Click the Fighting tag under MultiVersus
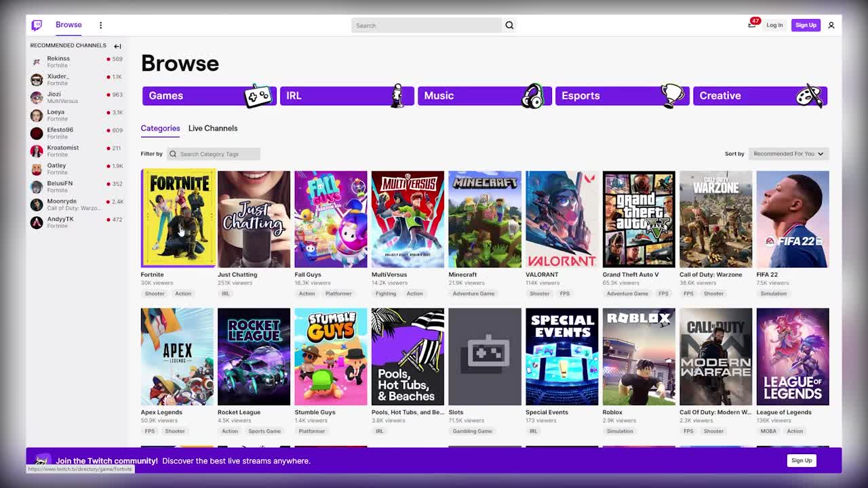This screenshot has width=868, height=488. click(x=386, y=293)
